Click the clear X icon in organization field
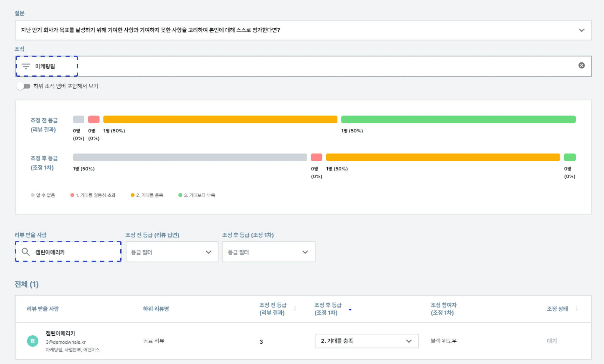The image size is (604, 364). pyautogui.click(x=581, y=65)
